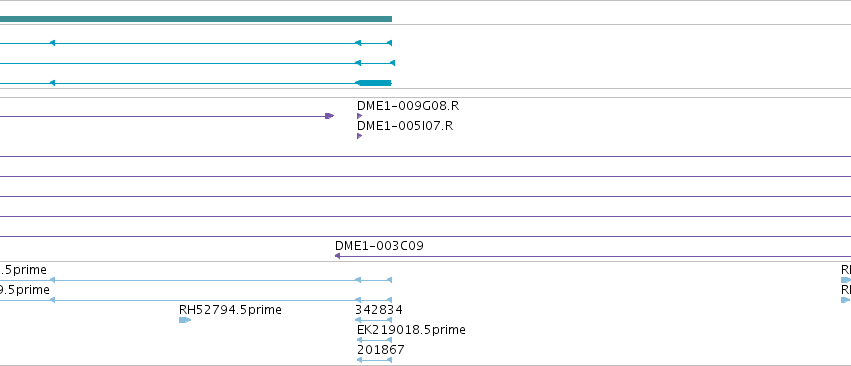Screen dimensions: 851x366
Task: Click the partially visible 9.5prime label
Action: coord(24,289)
